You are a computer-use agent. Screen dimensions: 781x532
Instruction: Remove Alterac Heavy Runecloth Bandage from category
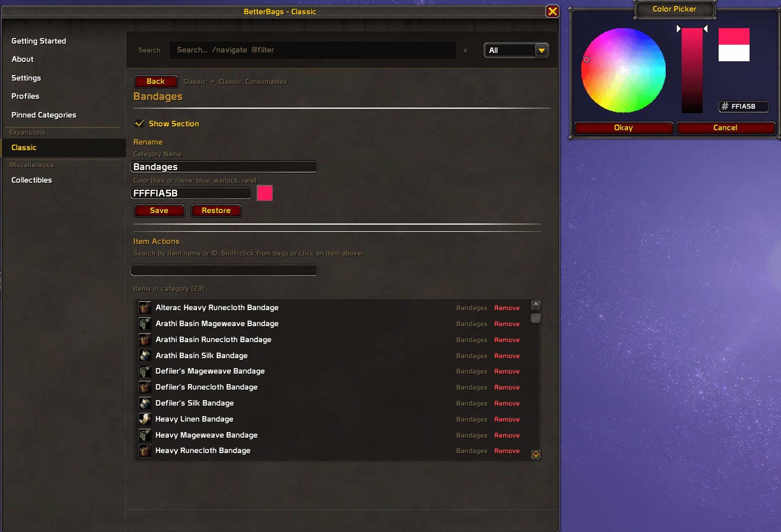pos(507,308)
